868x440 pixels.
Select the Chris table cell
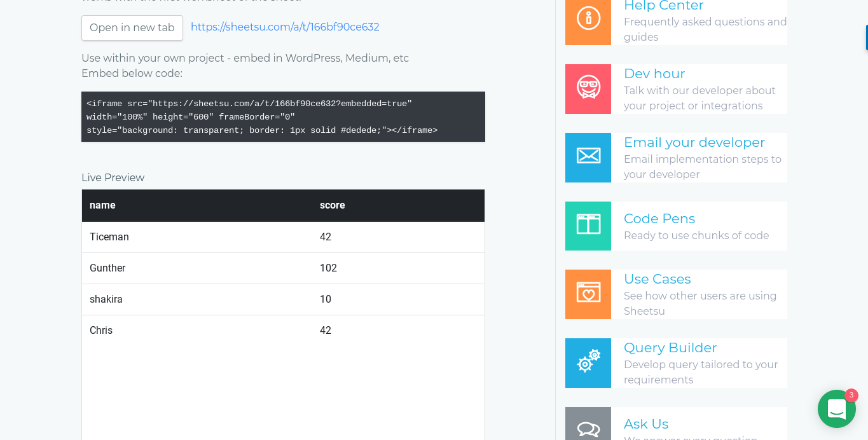(x=197, y=331)
